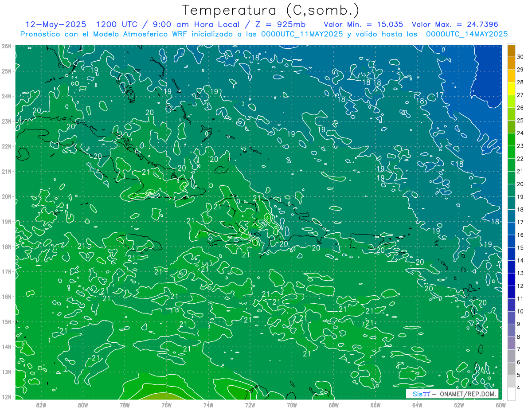
Task: Click the color scale label 13
Action: coord(520,273)
